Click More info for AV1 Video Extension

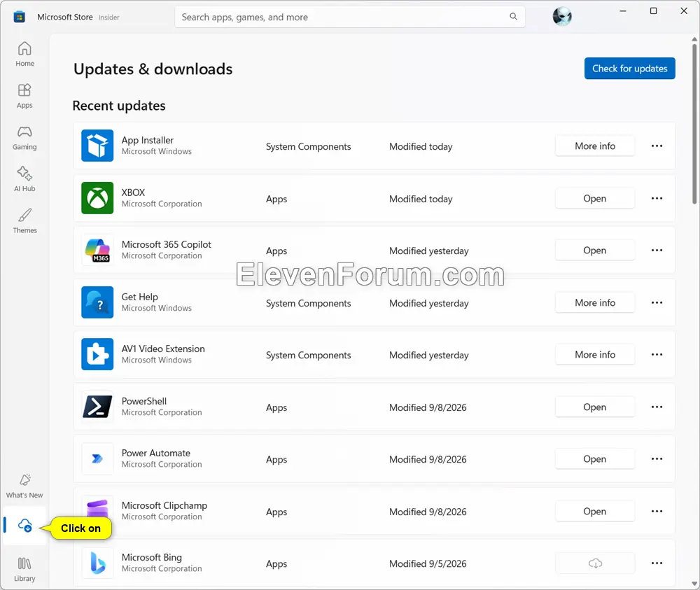pos(595,354)
